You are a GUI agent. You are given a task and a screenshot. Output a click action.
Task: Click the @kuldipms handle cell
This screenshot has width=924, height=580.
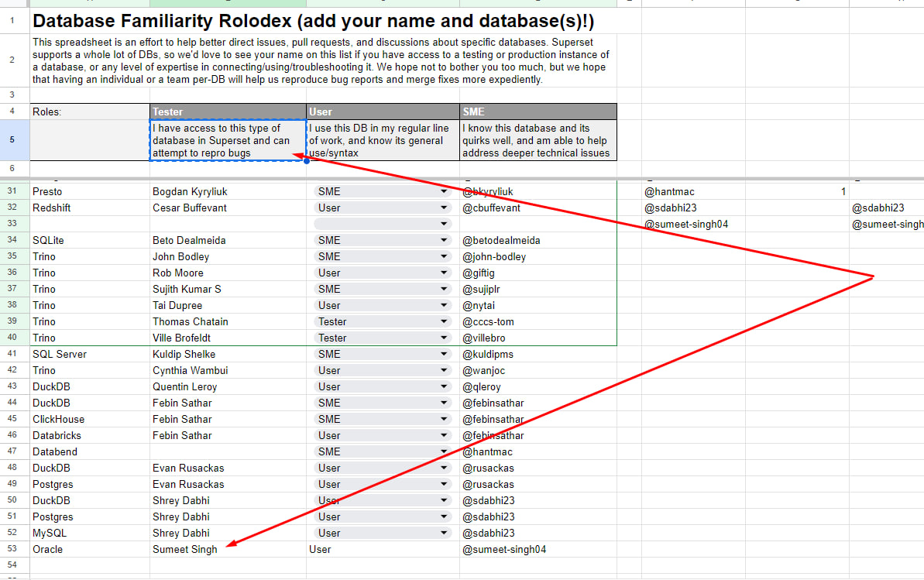pyautogui.click(x=538, y=354)
